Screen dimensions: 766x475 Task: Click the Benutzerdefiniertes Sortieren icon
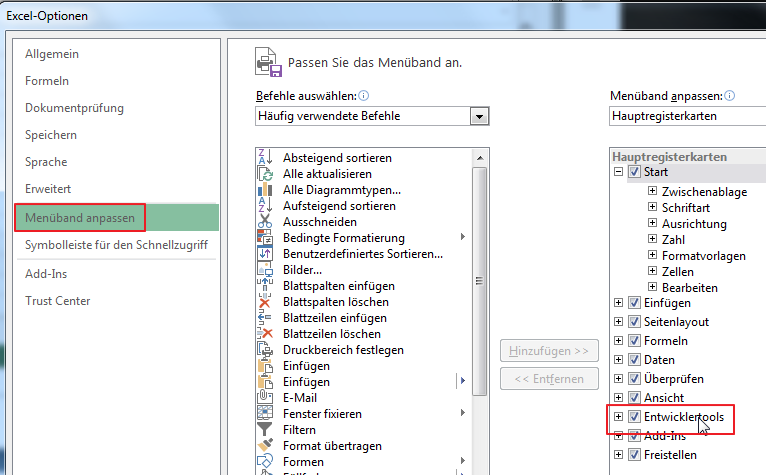point(265,254)
